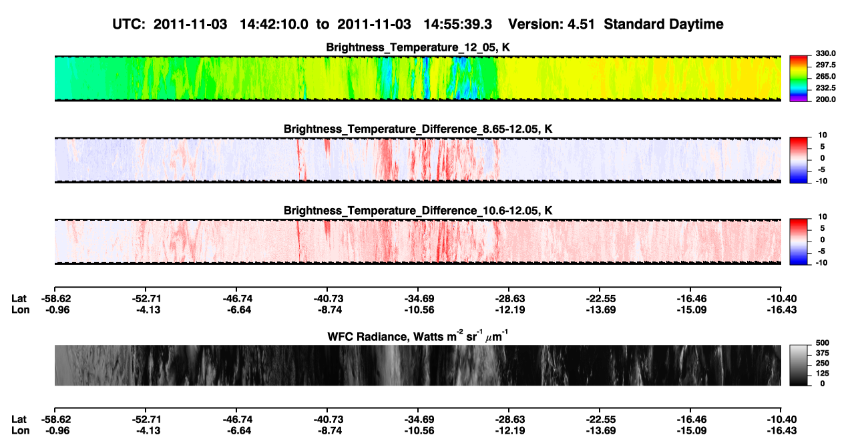The width and height of the screenshot is (868, 445).
Task: Click longitude '-13.69' on the axis above the WFC title
Action: coord(600,310)
